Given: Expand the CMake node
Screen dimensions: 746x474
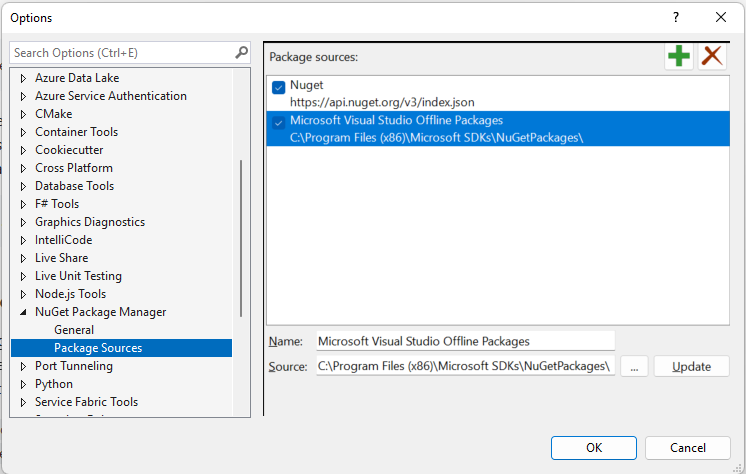Looking at the screenshot, I should pyautogui.click(x=23, y=114).
